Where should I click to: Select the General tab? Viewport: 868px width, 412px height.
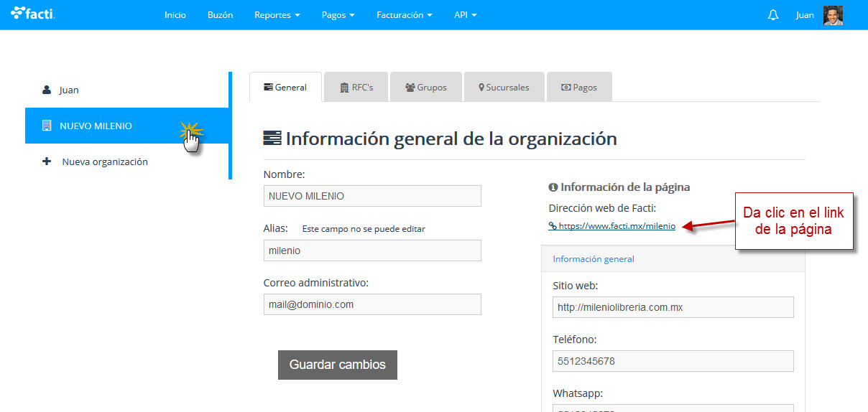285,87
